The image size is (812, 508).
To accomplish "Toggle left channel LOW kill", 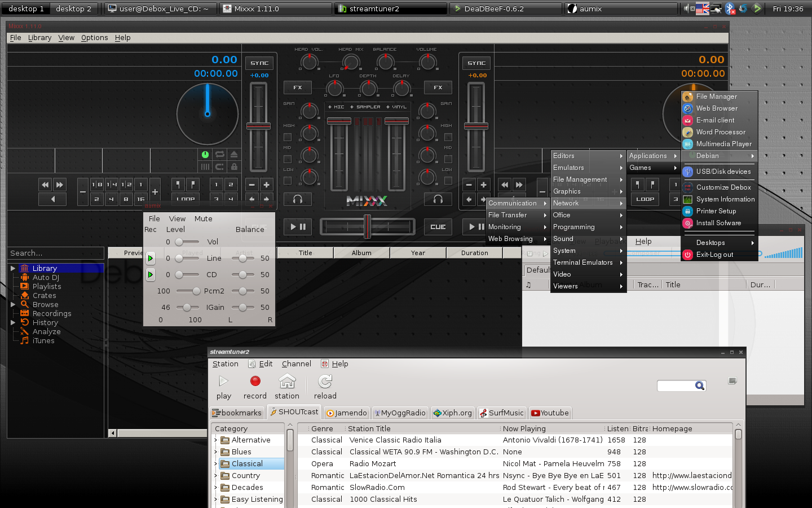I will point(288,181).
